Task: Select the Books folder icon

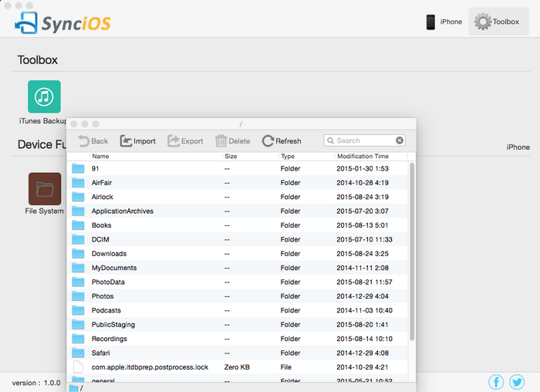Action: [x=78, y=225]
